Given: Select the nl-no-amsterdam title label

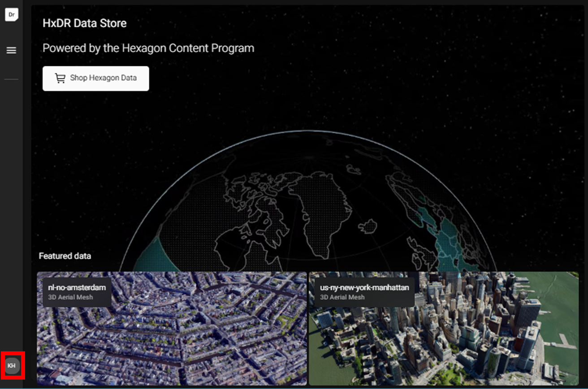Looking at the screenshot, I should [77, 288].
